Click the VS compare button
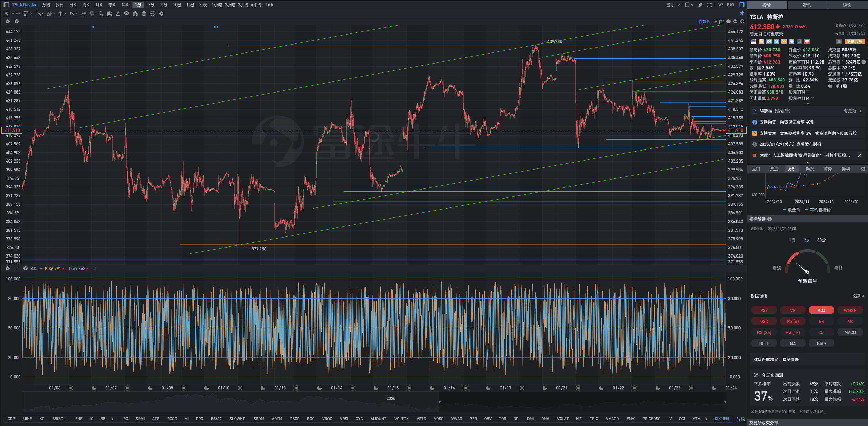Screen dimensions: 868x426 click(721, 5)
